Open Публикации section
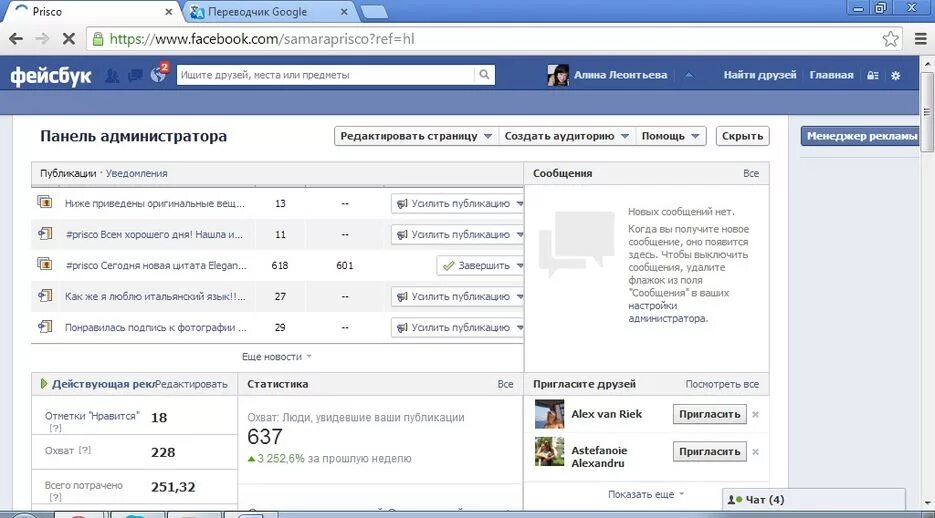Image resolution: width=935 pixels, height=518 pixels. (68, 173)
